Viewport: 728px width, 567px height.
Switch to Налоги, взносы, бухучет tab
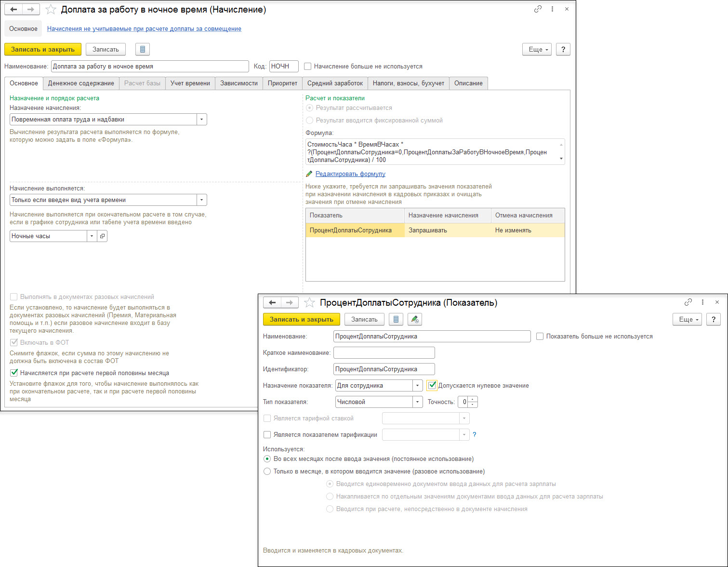pos(409,83)
